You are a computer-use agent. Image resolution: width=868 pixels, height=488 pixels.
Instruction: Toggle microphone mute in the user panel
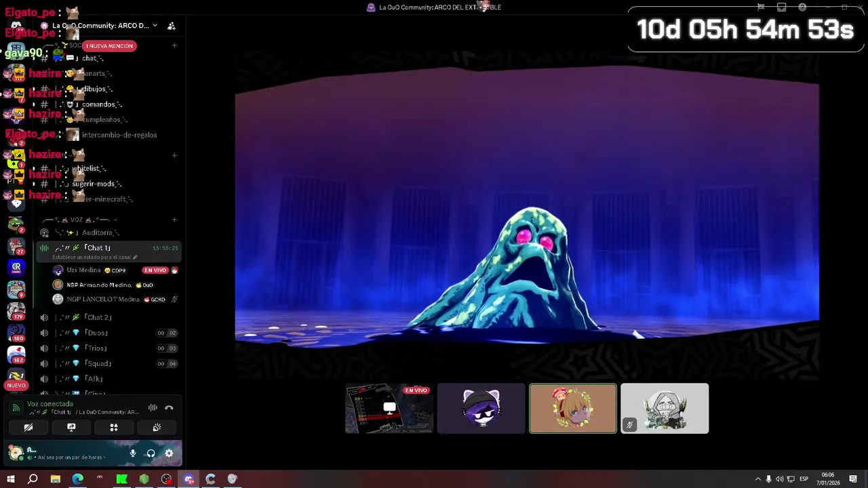tap(133, 453)
